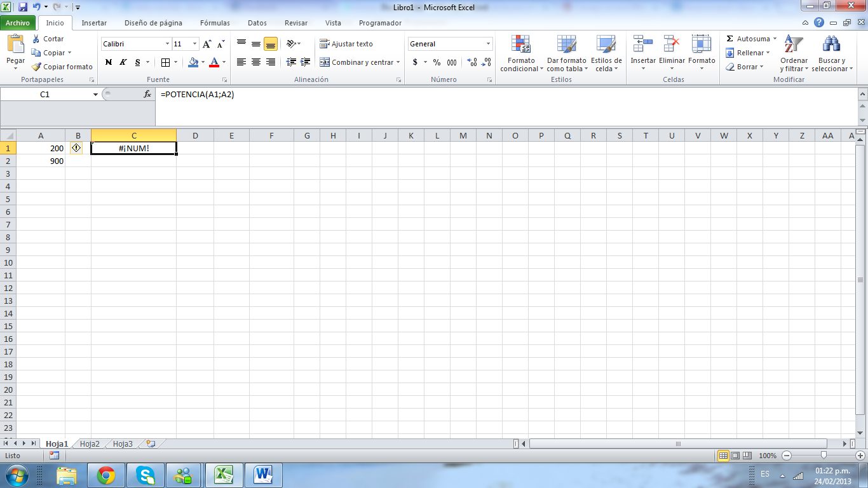This screenshot has height=488, width=868.
Task: Toggle Ajustar texto wrap option
Action: pyautogui.click(x=346, y=44)
